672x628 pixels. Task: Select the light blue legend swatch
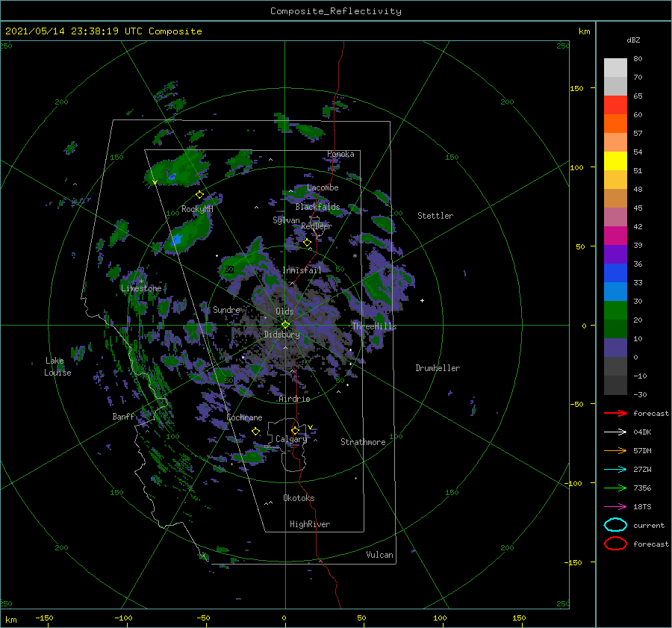(615, 291)
